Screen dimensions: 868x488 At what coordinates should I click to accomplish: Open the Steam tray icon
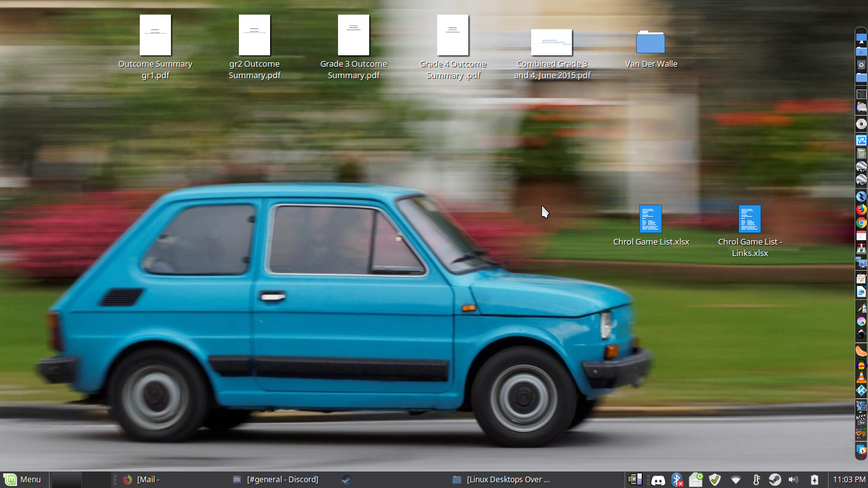775,480
